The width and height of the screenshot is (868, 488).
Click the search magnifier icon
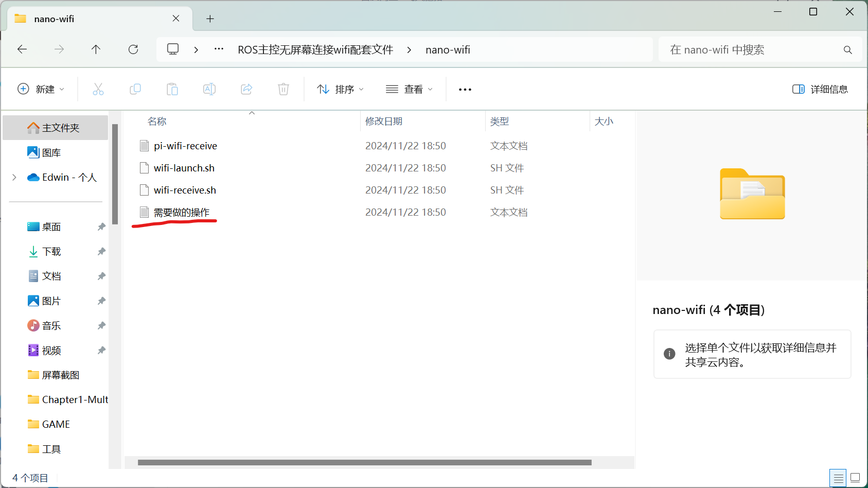[x=848, y=50]
